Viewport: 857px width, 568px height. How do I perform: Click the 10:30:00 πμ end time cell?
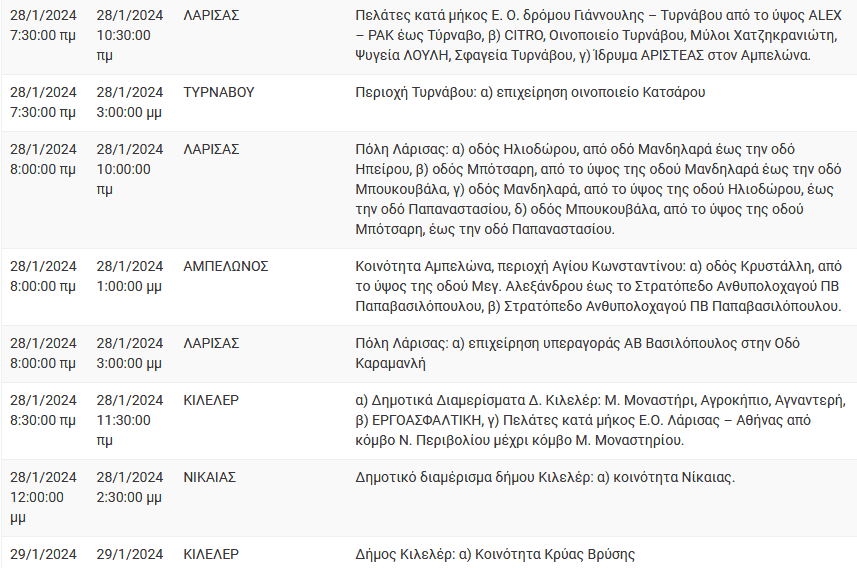click(x=130, y=36)
